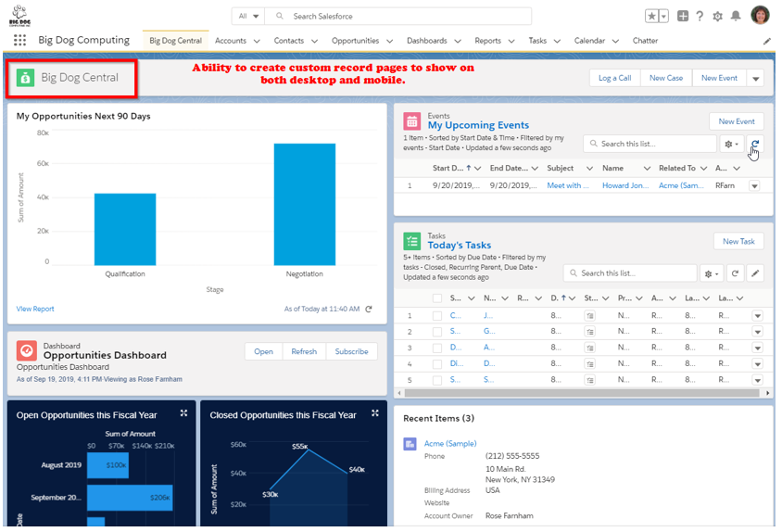Click New Event in the page header
Viewport: 782px width, 532px height.
point(719,79)
